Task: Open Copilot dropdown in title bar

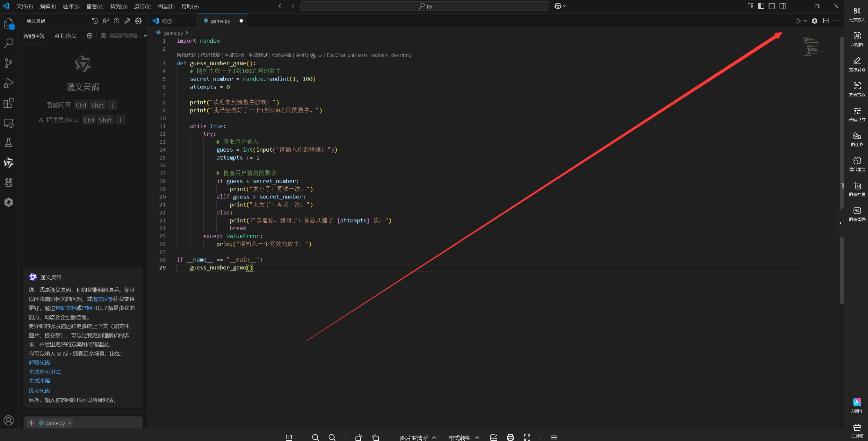Action: click(560, 6)
